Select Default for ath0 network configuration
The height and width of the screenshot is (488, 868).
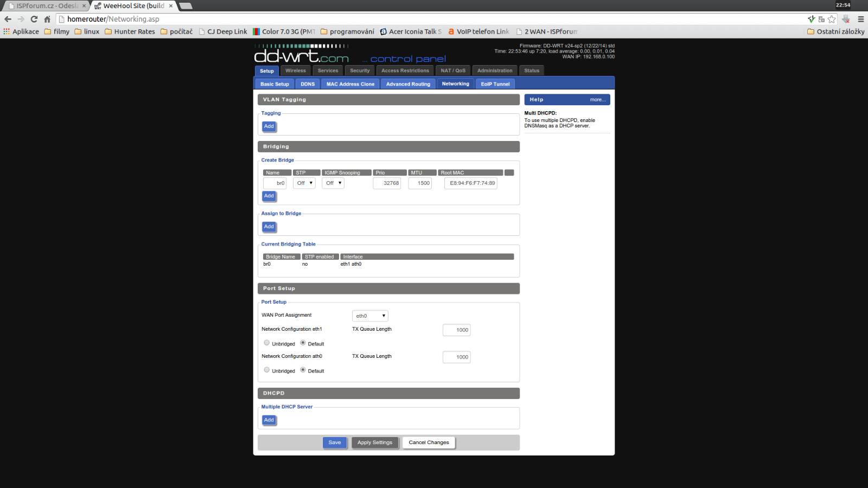[303, 370]
